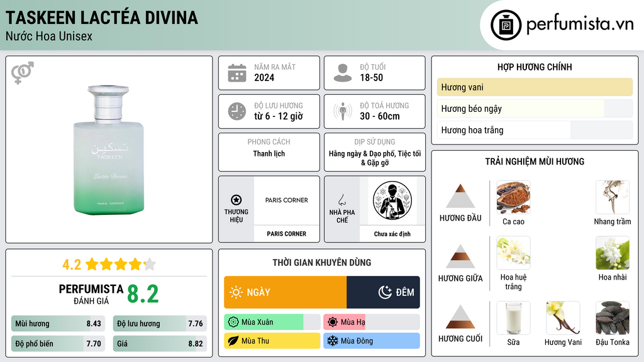Select the dark Đêm time bar

383,292
